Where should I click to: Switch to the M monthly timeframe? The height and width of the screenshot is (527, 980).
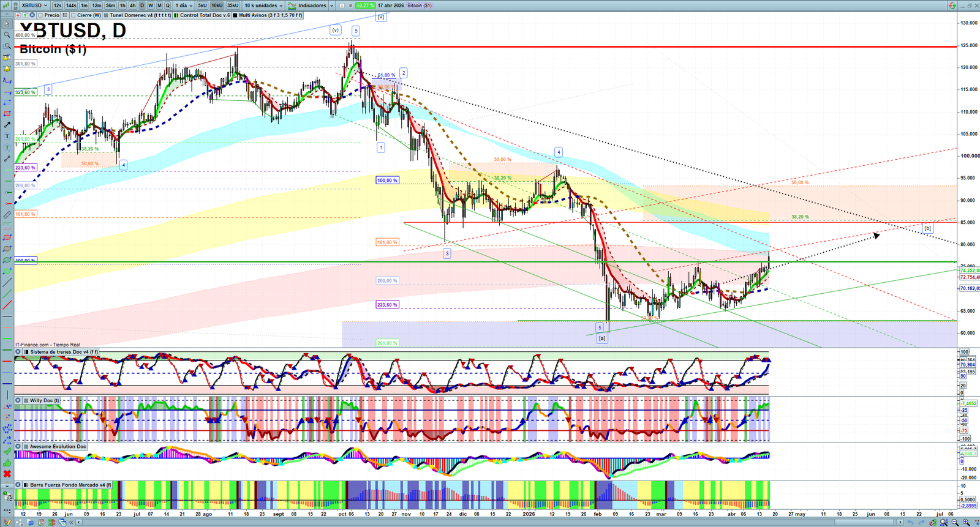coord(159,6)
